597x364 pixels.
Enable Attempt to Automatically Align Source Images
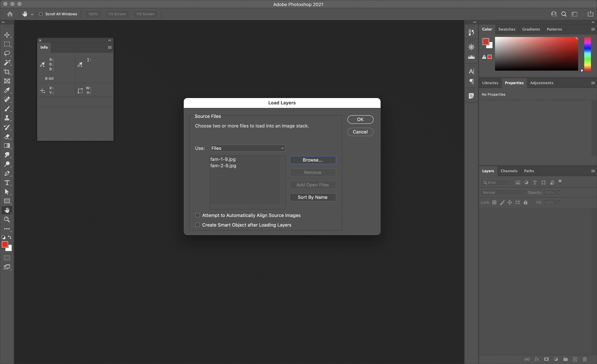click(x=198, y=215)
